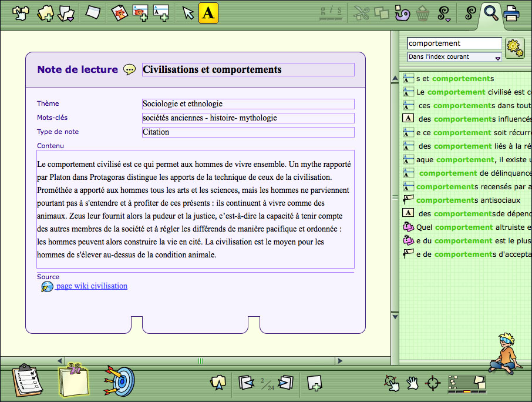Screen dimensions: 532x402
Task: Click the picture card icon in the top toolbar
Action: [119, 13]
